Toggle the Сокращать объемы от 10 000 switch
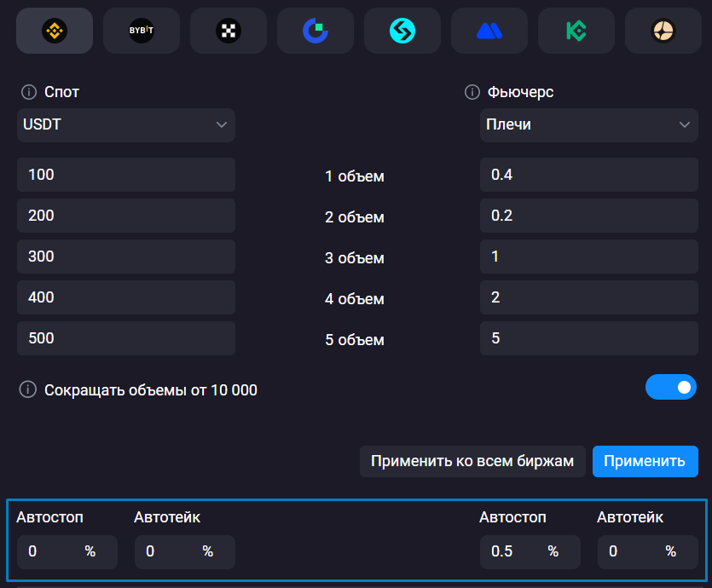Image resolution: width=712 pixels, height=588 pixels. (671, 387)
